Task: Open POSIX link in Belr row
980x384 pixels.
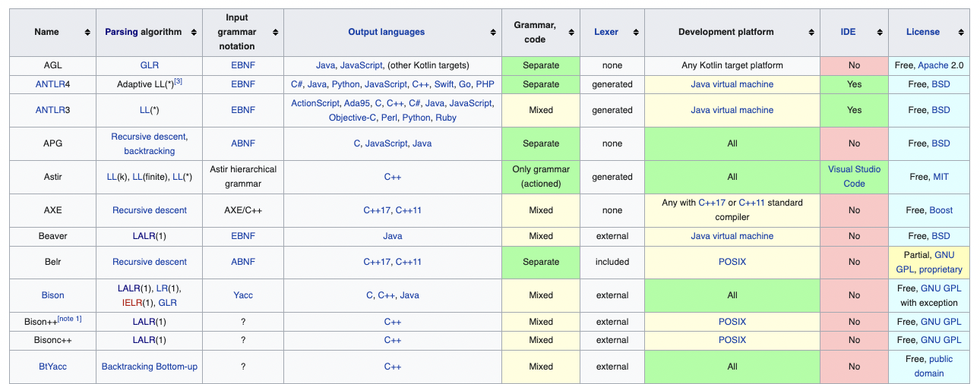Action: pos(732,262)
